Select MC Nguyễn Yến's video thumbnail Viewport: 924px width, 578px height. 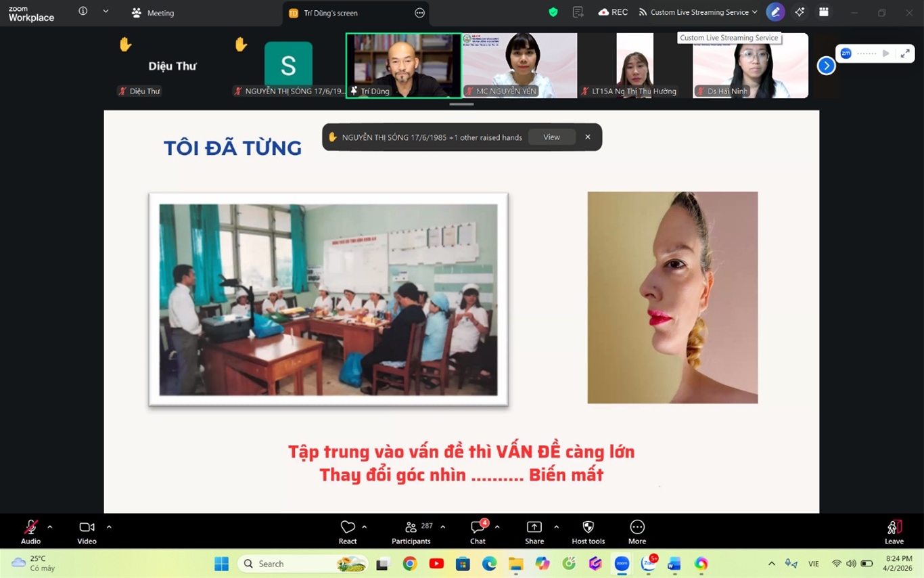click(x=519, y=65)
